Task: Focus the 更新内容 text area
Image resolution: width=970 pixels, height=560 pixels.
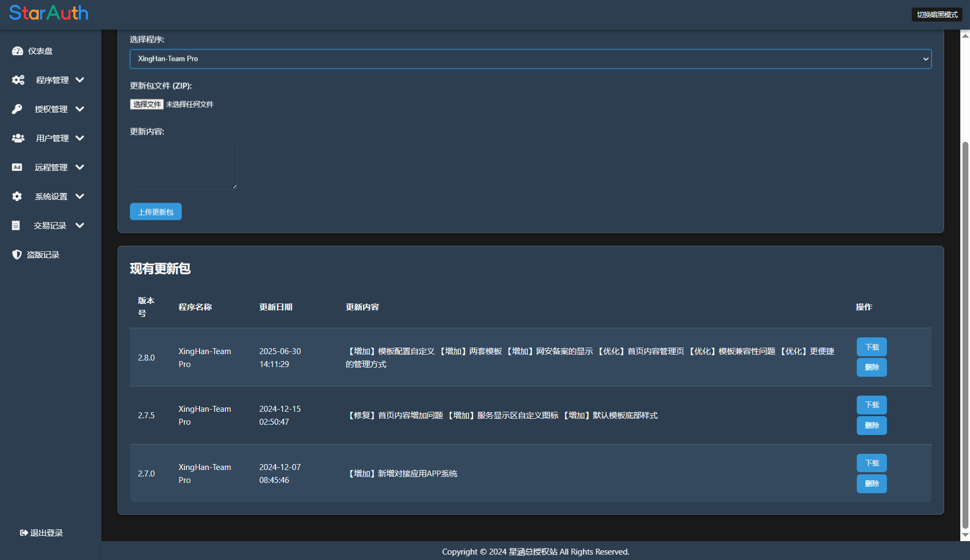Action: point(183,165)
